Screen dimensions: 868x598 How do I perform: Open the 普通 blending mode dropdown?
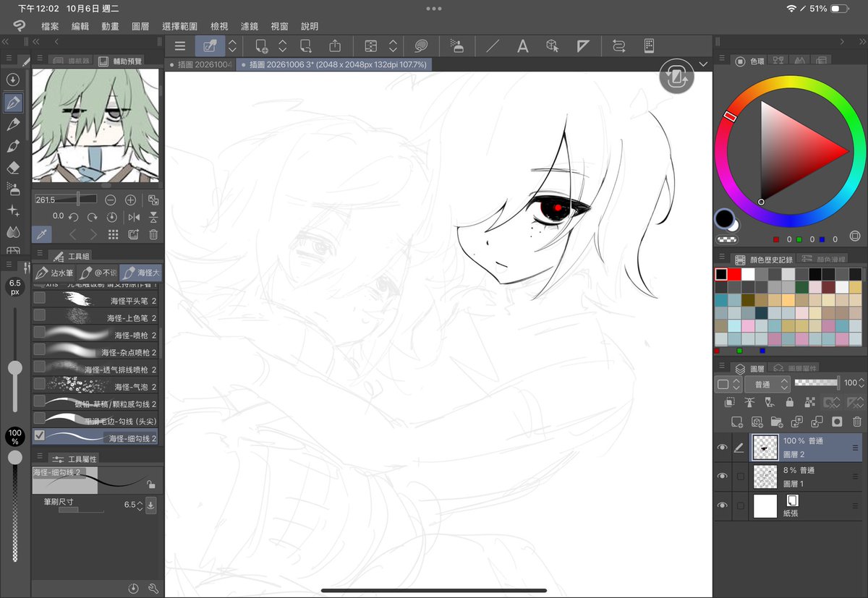click(767, 384)
